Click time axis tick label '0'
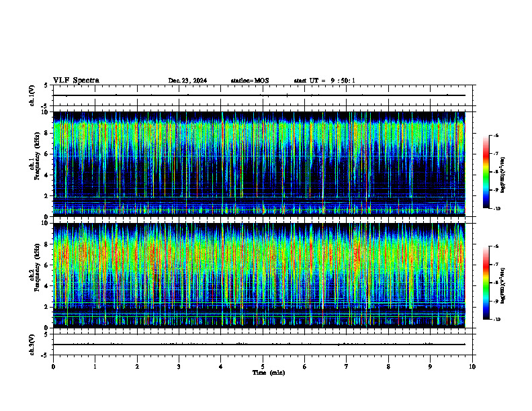 (x=53, y=367)
